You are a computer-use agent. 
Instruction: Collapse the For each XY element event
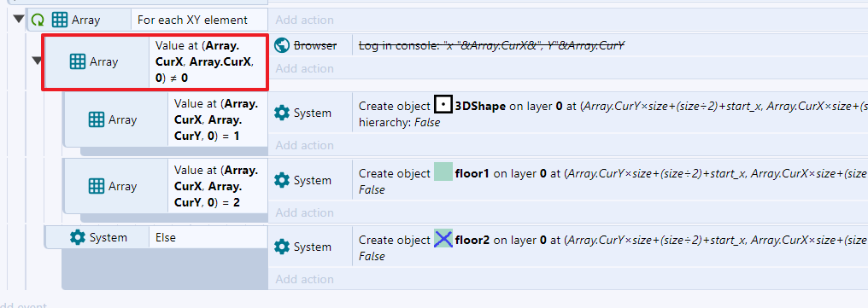coord(19,19)
